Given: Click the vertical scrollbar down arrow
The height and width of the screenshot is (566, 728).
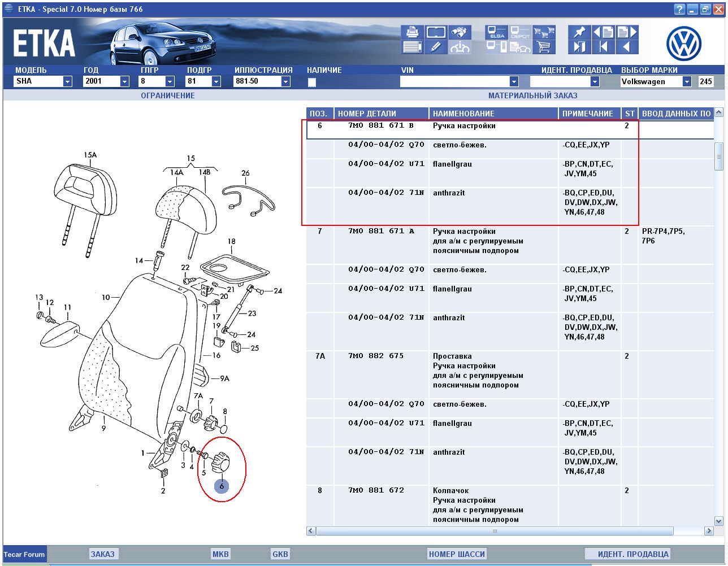Looking at the screenshot, I should [719, 521].
